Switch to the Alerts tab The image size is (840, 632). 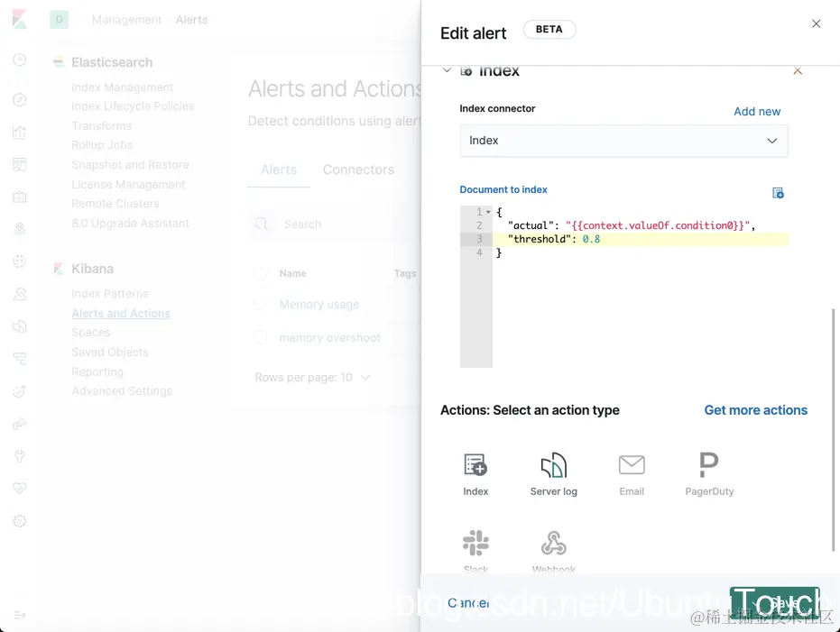(279, 169)
